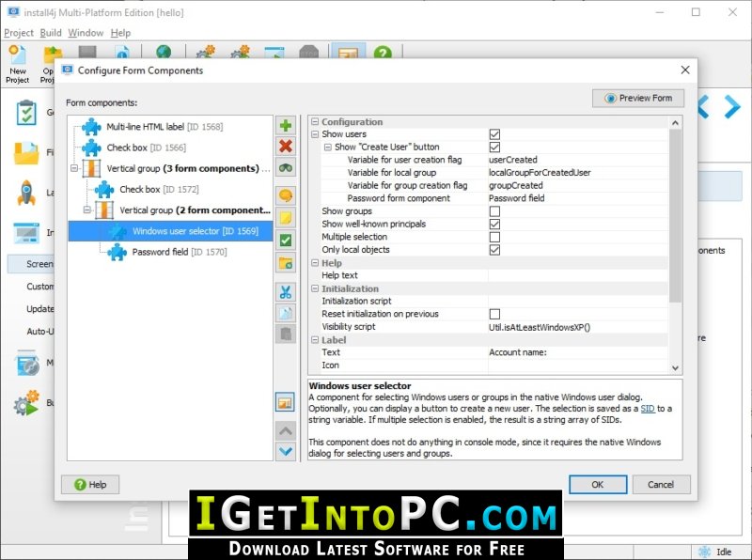Enable the Show groups checkbox

[494, 211]
